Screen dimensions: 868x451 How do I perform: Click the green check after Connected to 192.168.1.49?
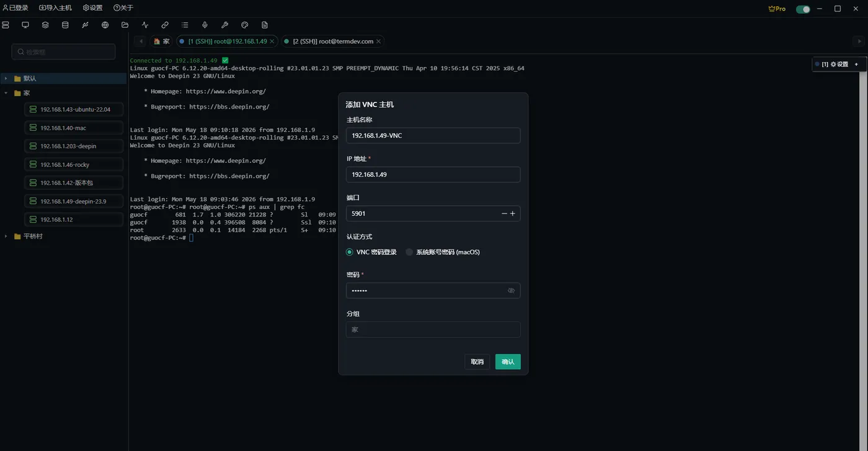point(225,60)
